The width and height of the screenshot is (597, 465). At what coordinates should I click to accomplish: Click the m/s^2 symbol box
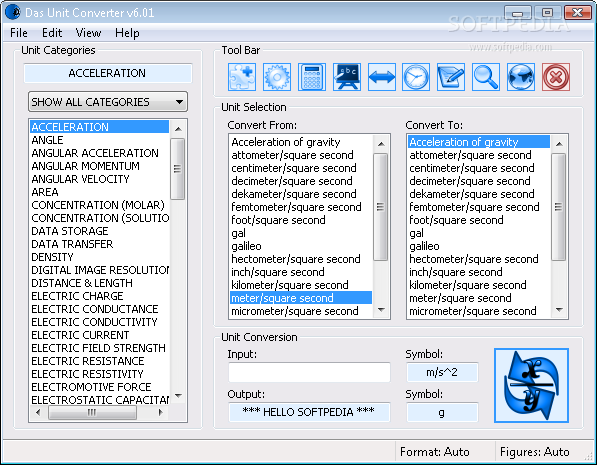[442, 372]
